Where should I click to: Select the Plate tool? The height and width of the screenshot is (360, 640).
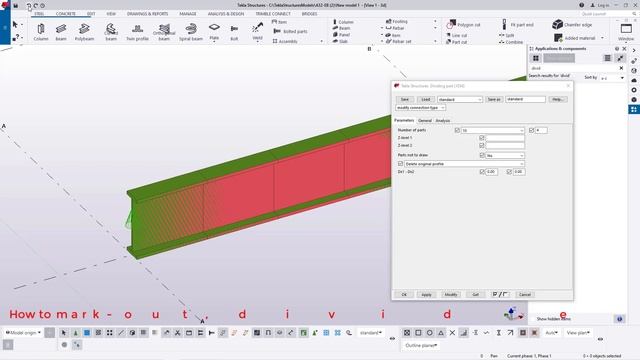(214, 32)
